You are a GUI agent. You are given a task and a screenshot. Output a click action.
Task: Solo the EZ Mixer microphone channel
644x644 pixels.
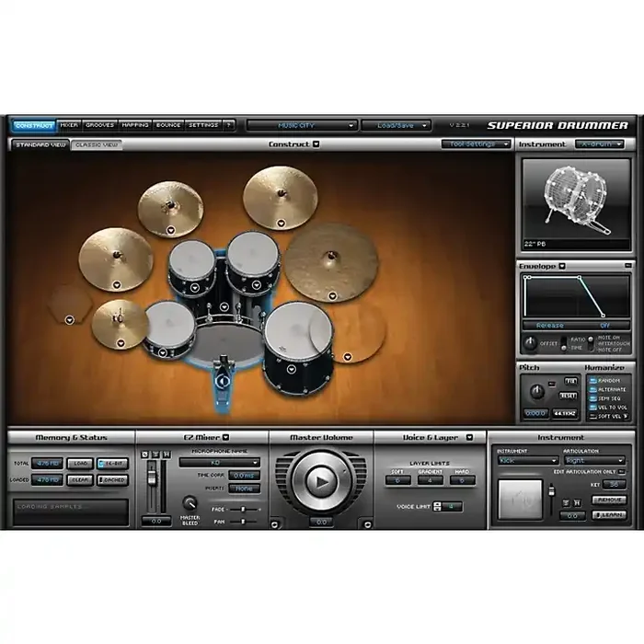point(155,454)
